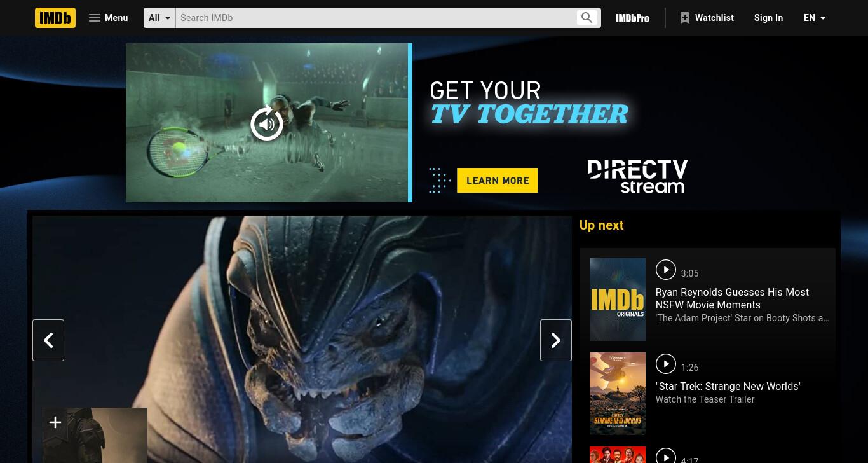Add featured title poster to watchlist
Screen dimensions: 868x463
click(55, 422)
